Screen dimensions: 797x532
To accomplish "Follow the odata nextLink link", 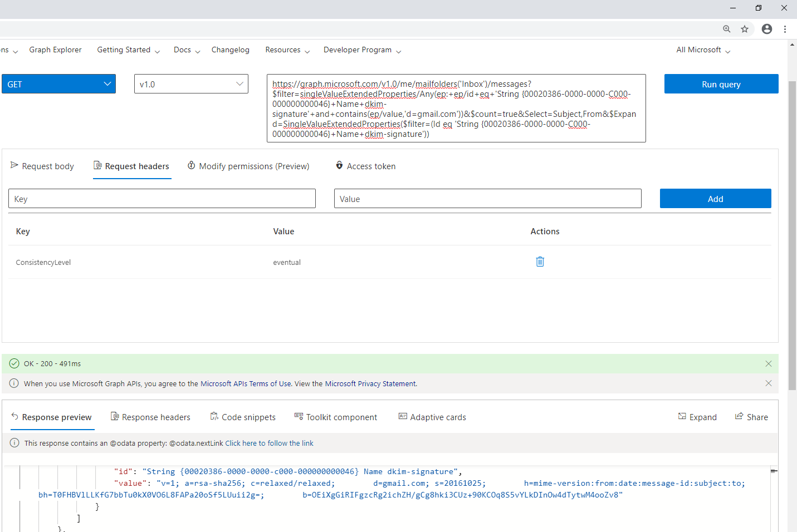I will tap(269, 444).
